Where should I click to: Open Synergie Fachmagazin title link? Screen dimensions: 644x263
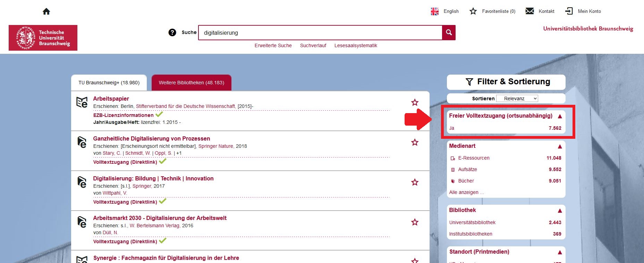click(x=166, y=258)
